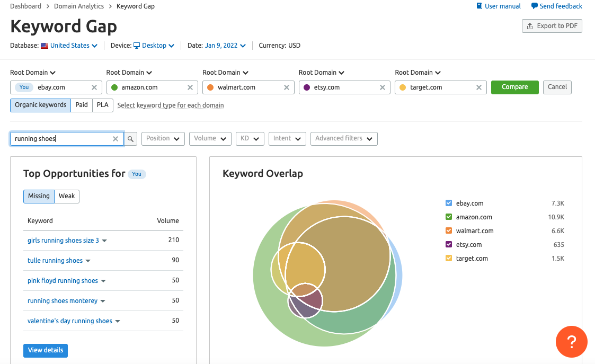Open the 'pink floyd running shoes' keyword link
595x364 pixels.
click(x=63, y=280)
